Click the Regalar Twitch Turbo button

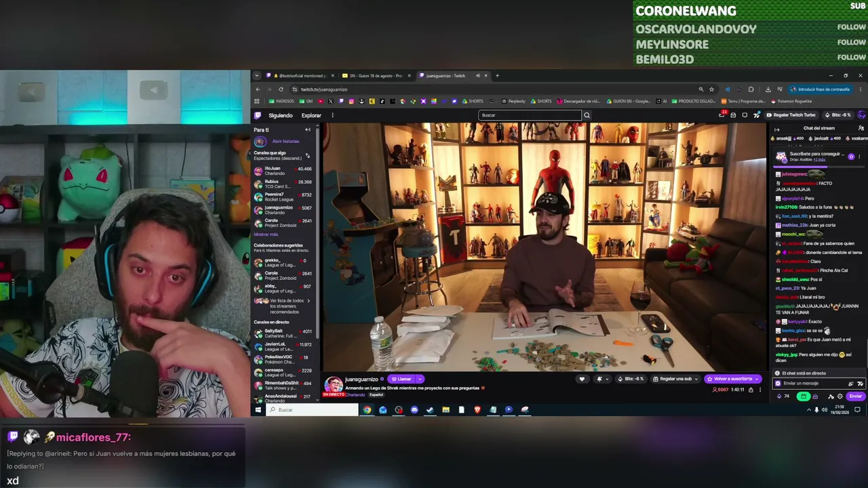pyautogui.click(x=790, y=115)
